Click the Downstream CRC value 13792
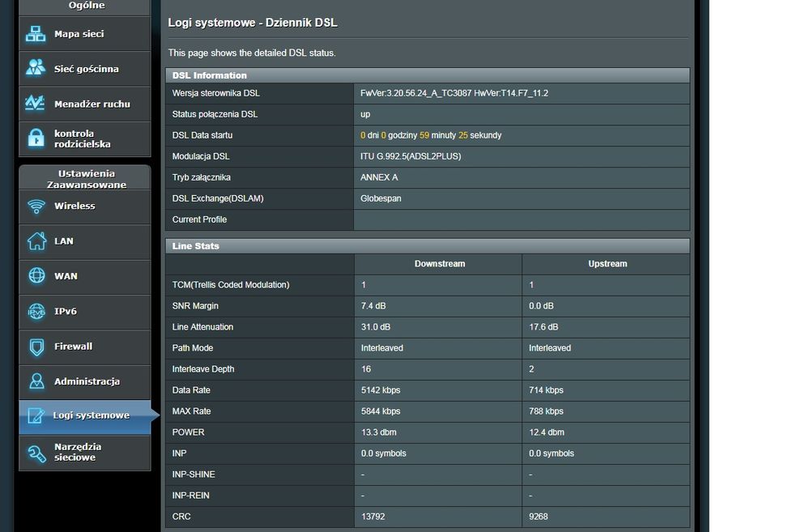 coord(374,517)
